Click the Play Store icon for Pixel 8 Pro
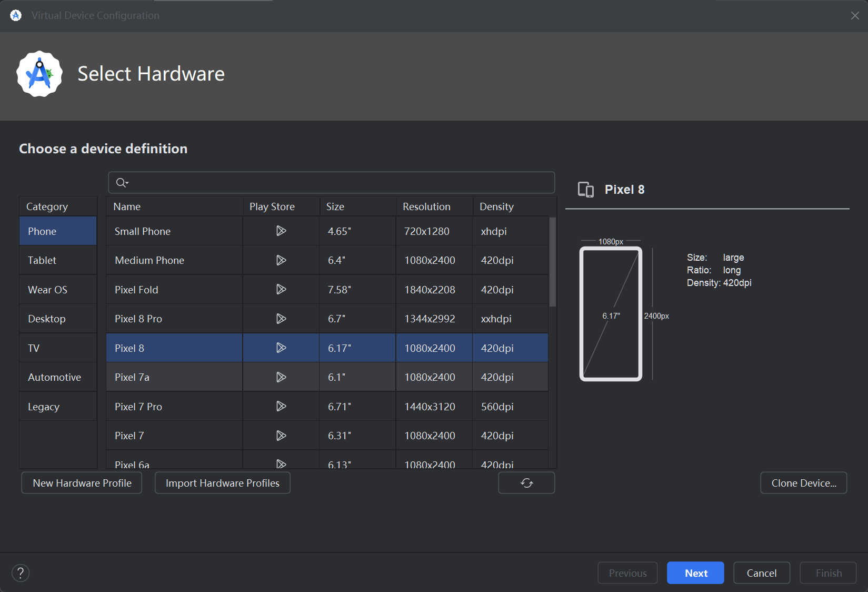Viewport: 868px width, 592px height. [281, 319]
